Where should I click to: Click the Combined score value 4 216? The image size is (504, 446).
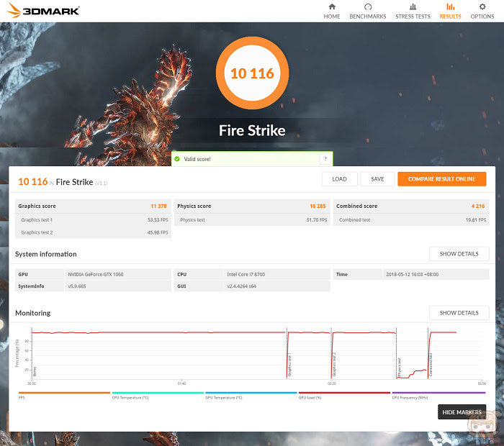[478, 206]
